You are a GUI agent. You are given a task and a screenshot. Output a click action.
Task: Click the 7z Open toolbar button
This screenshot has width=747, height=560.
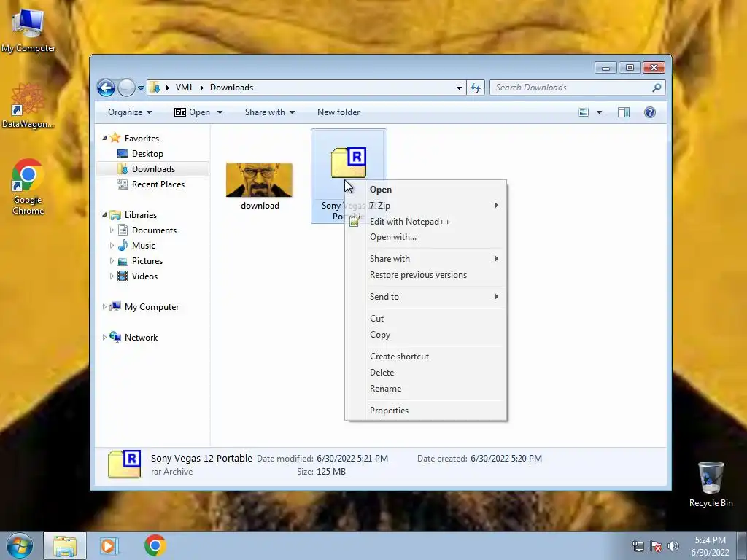point(193,112)
